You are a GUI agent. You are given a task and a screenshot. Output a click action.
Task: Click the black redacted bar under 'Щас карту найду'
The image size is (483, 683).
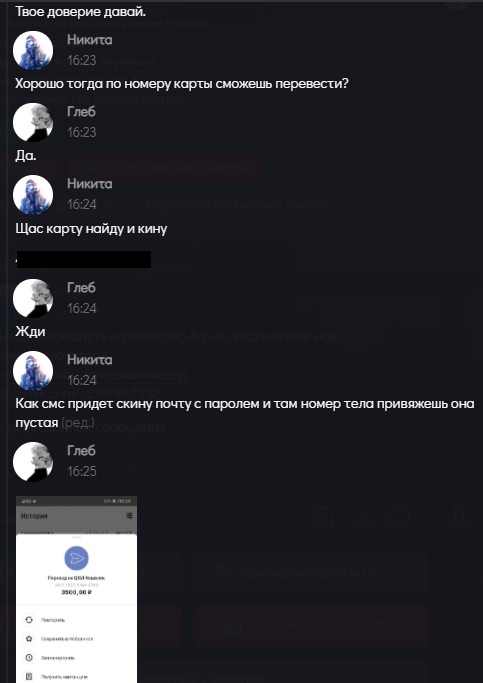click(x=84, y=259)
